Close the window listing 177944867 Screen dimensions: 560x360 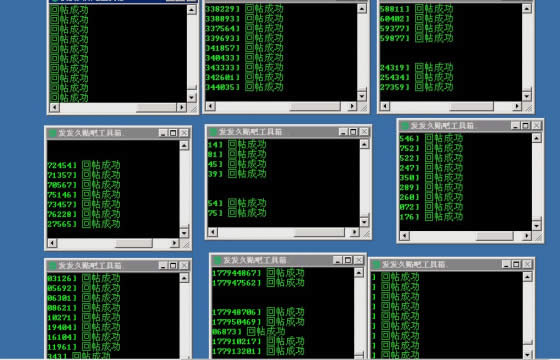[x=359, y=260]
